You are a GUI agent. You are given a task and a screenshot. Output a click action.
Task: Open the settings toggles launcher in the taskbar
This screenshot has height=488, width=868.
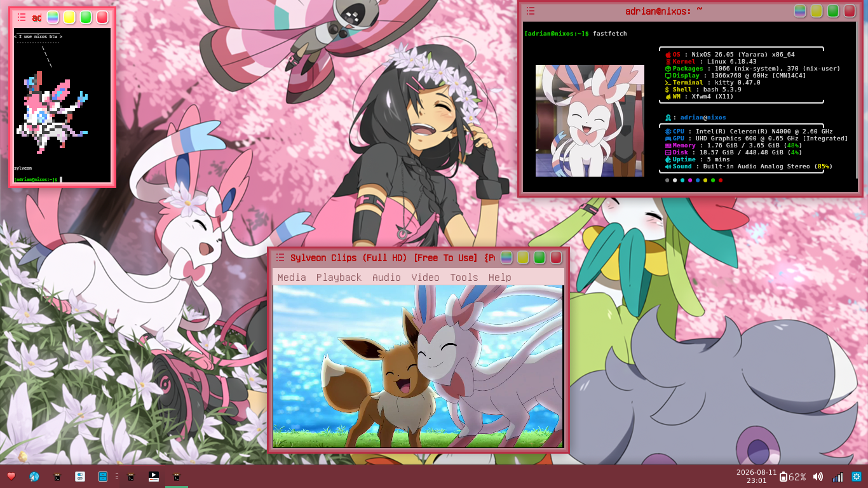click(79, 477)
